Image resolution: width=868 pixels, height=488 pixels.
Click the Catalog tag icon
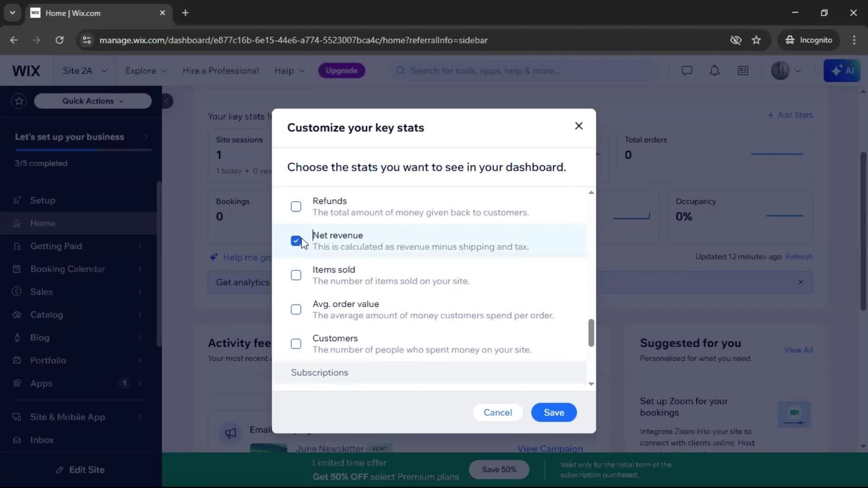[x=17, y=315]
